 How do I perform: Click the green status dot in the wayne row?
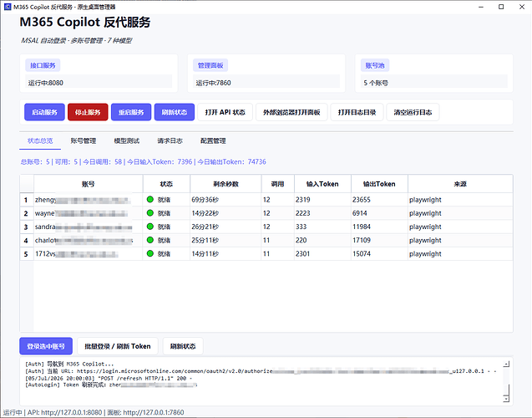point(150,213)
